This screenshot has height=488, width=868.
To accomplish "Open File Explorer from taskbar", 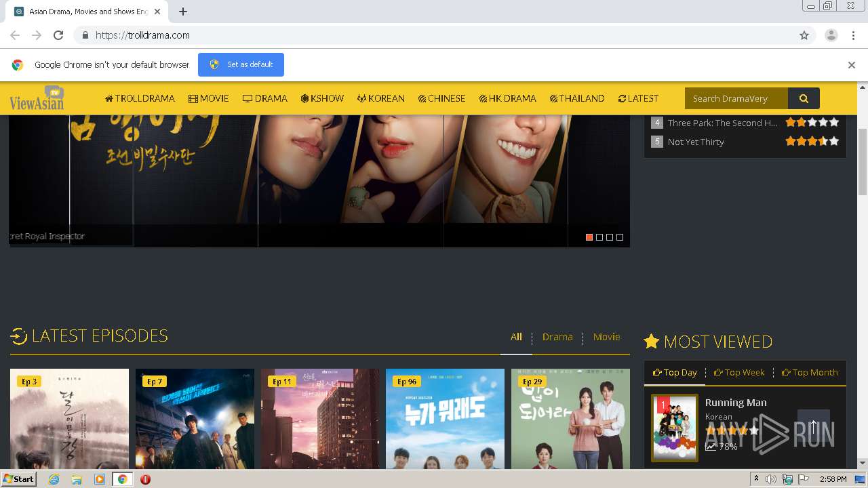I will [77, 479].
